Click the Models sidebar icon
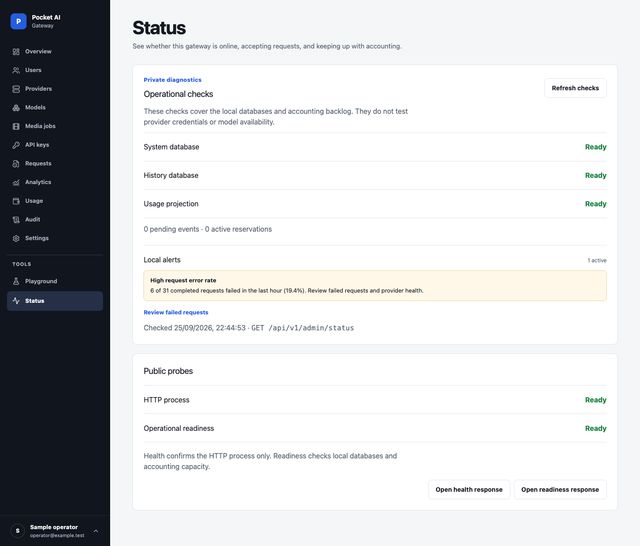Screen dimensions: 640x546 tap(16, 108)
